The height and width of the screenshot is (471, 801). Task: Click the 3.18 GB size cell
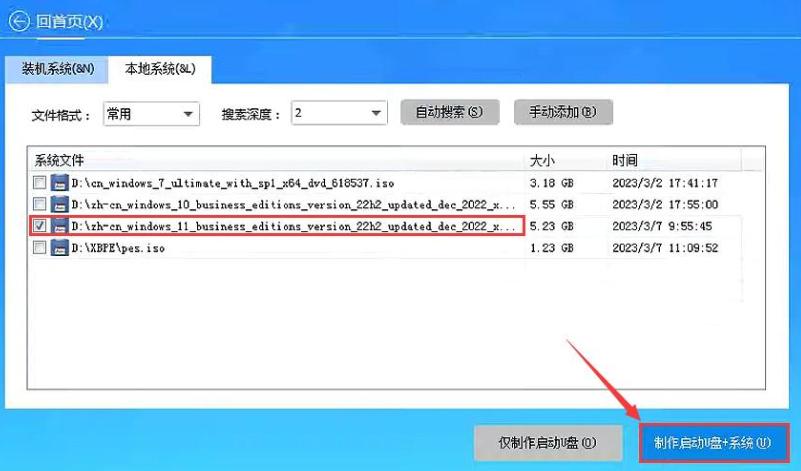point(551,183)
